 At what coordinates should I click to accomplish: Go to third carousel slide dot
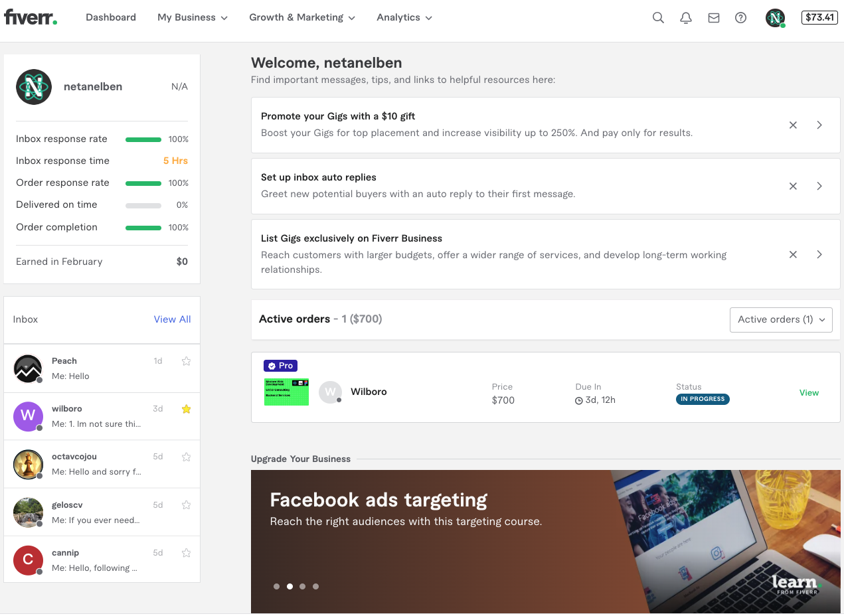pos(303,586)
